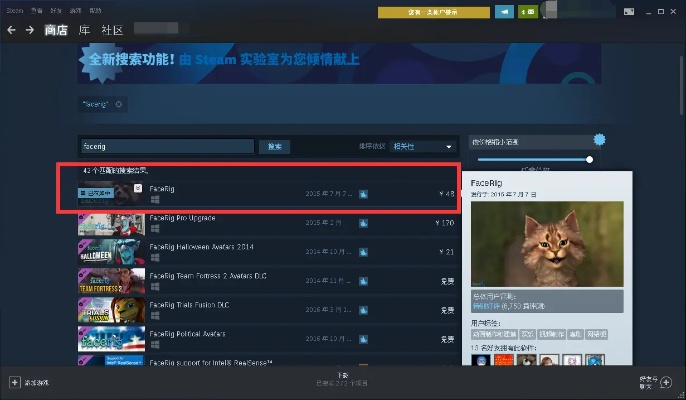This screenshot has width=686, height=400.
Task: Switch to the 商店 Store tab
Action: point(56,30)
